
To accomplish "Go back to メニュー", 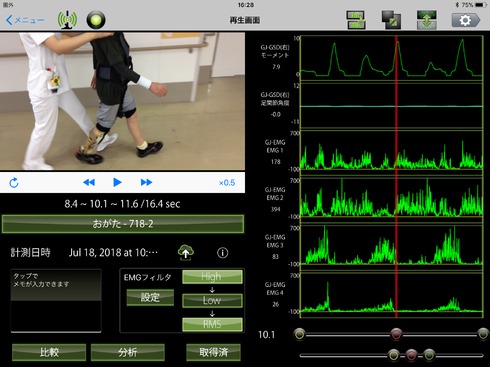I will point(25,20).
